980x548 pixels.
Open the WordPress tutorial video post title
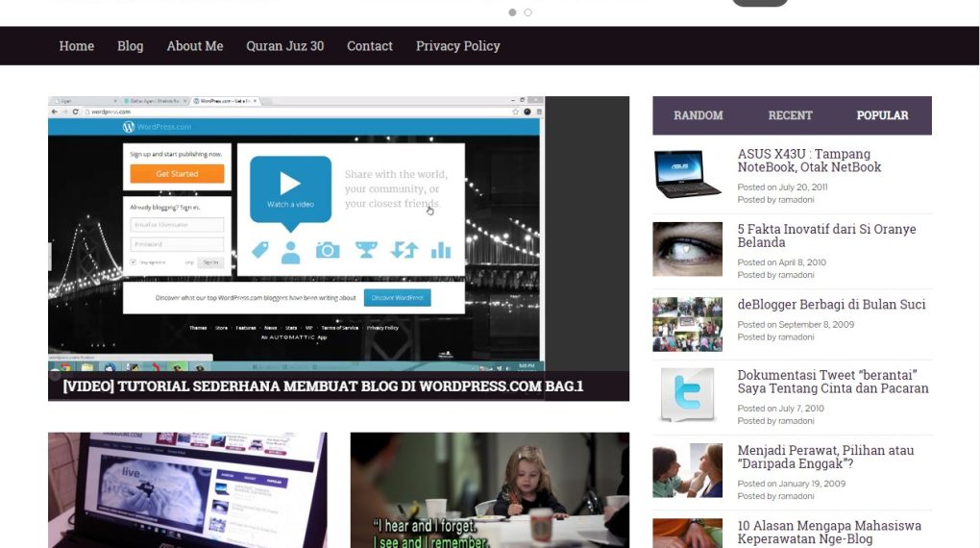[323, 386]
